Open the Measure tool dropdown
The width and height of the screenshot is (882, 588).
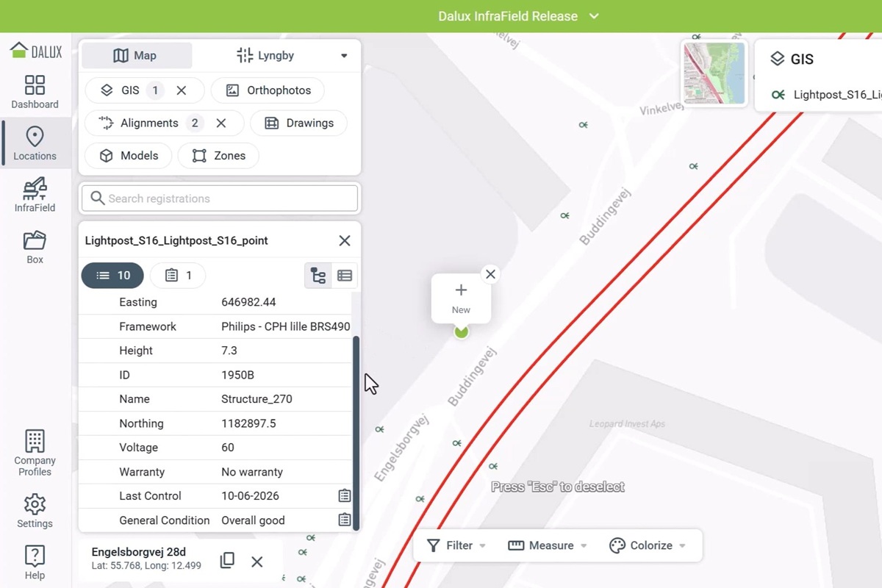548,545
